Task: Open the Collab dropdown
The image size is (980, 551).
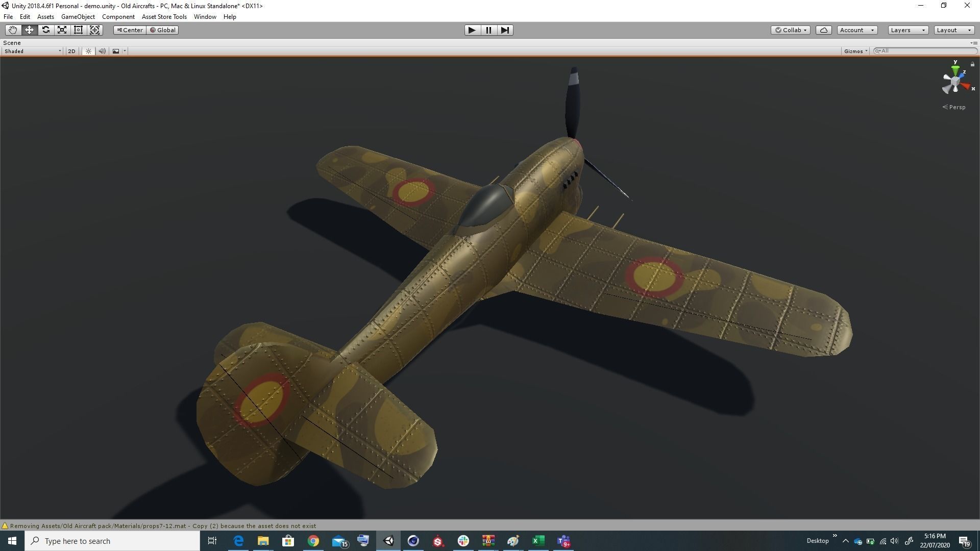Action: (791, 30)
